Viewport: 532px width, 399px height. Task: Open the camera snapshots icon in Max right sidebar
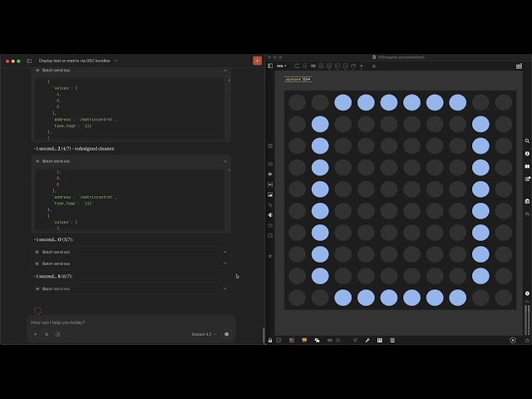527,201
